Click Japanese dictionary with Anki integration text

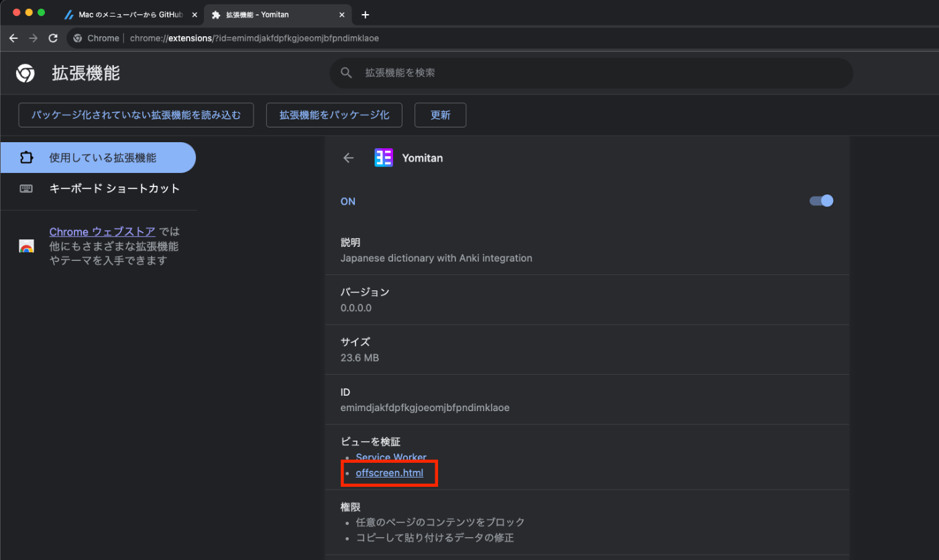click(x=437, y=258)
